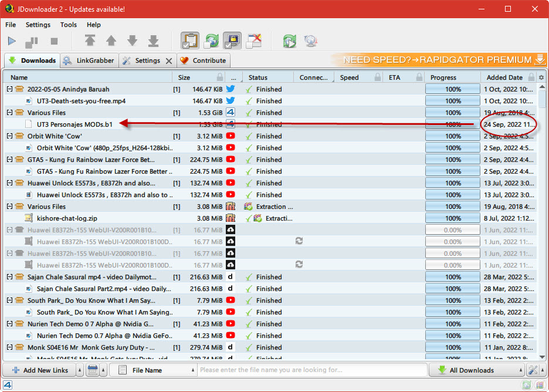Viewport: 549px width, 392px height.
Task: Click the Move Up arrow icon
Action: click(111, 40)
